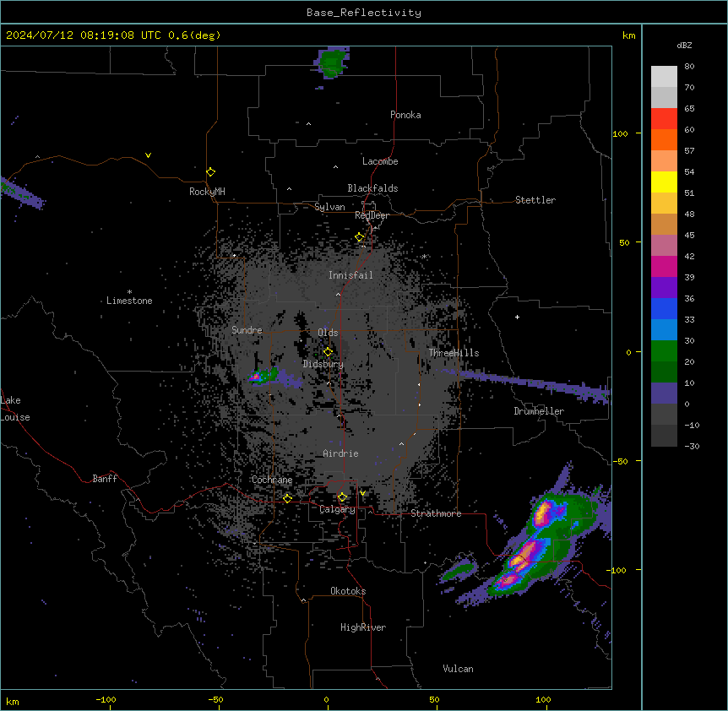Click the Okotoks town label
The height and width of the screenshot is (711, 728).
(348, 591)
